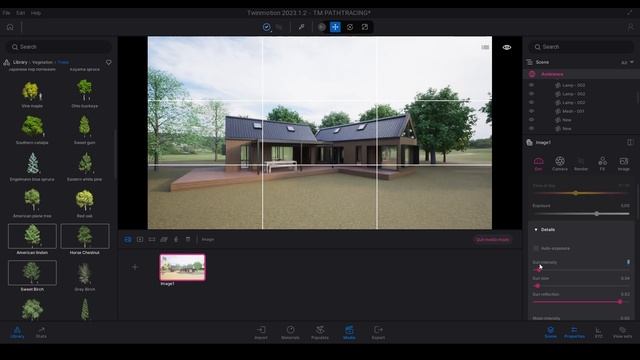Select the Image1 media thumbnail
This screenshot has height=360, width=640.
tap(182, 268)
